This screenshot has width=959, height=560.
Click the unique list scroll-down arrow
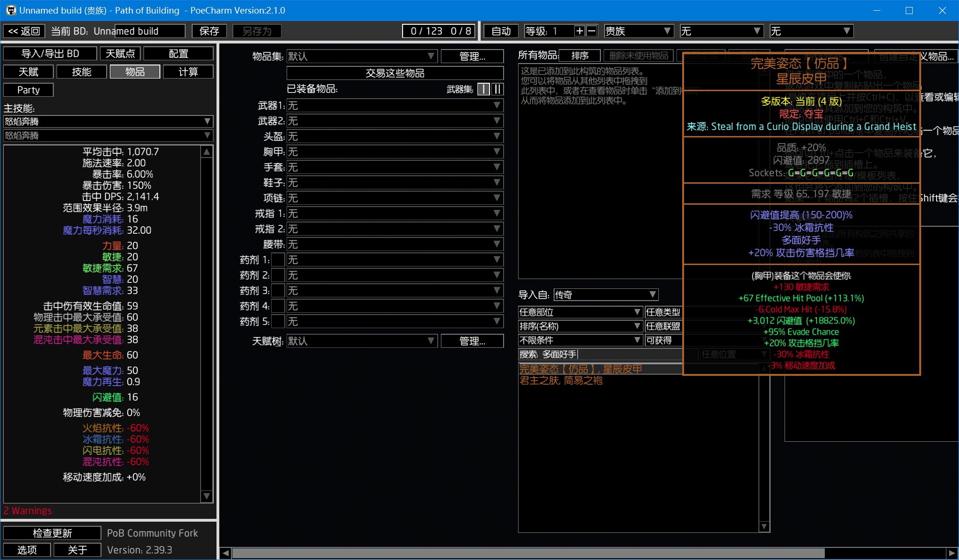(x=764, y=526)
